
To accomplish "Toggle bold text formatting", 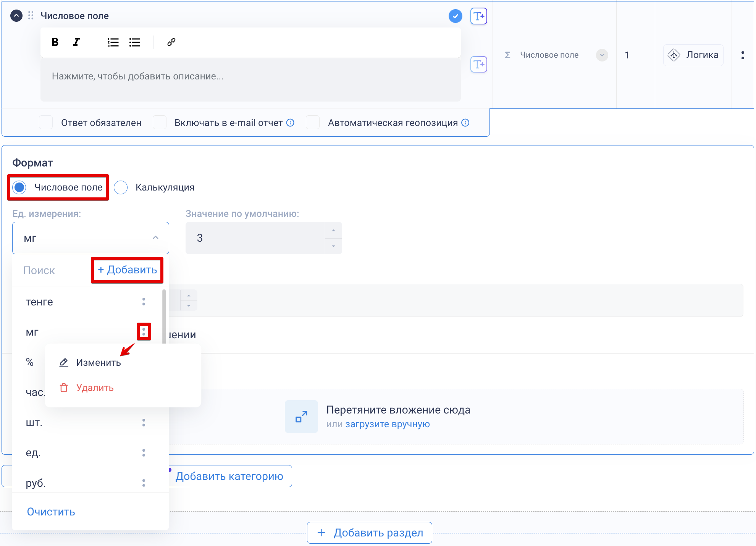I will click(x=55, y=42).
